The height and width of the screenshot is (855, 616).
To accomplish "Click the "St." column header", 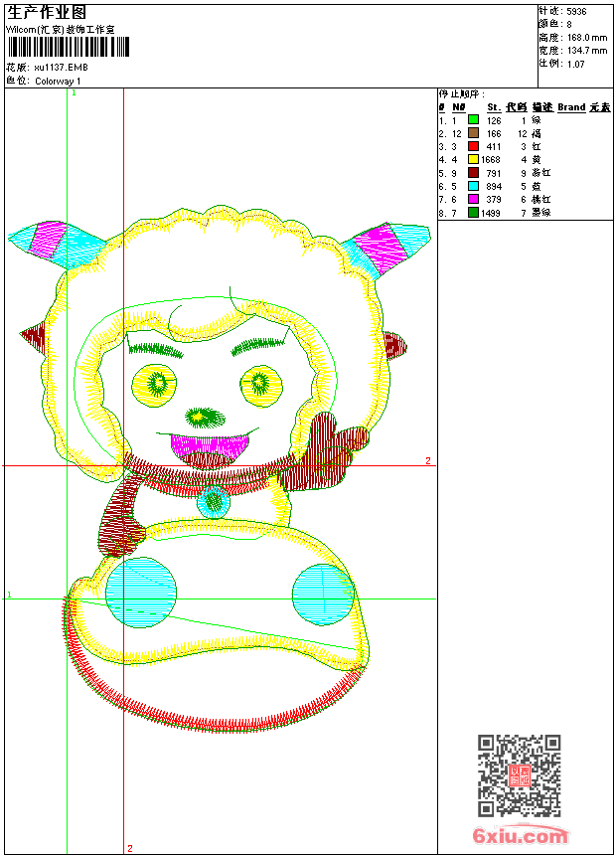I will (494, 107).
